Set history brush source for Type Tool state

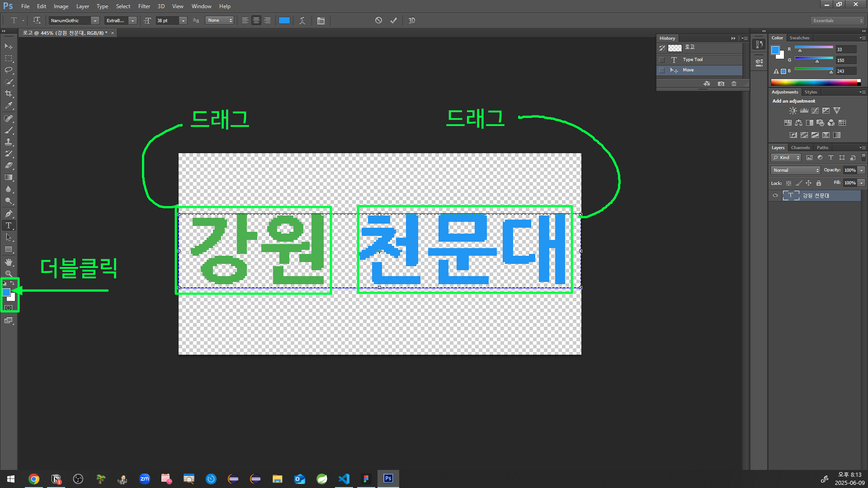tap(662, 60)
